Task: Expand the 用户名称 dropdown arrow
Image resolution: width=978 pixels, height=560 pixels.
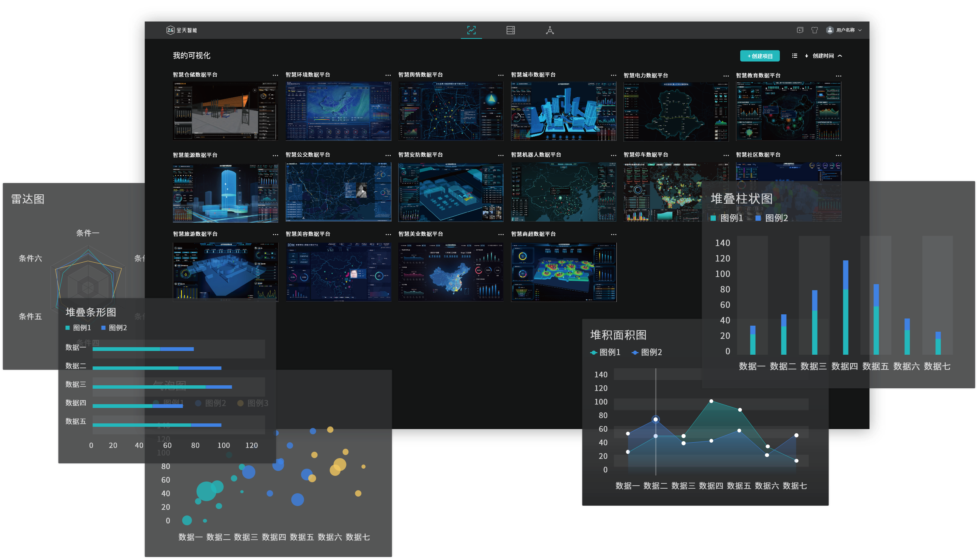Action: 860,30
